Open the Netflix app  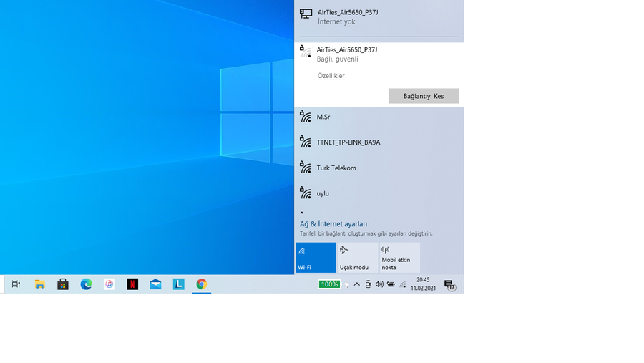[132, 284]
